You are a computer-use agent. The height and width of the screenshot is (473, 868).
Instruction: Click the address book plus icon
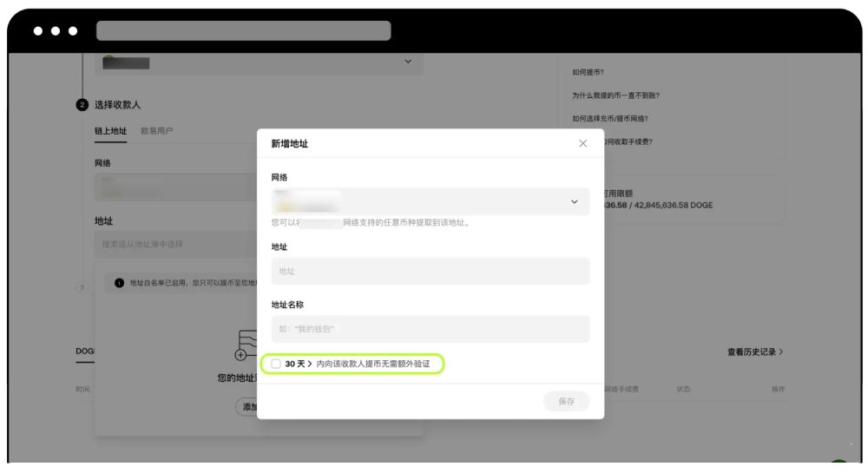240,355
